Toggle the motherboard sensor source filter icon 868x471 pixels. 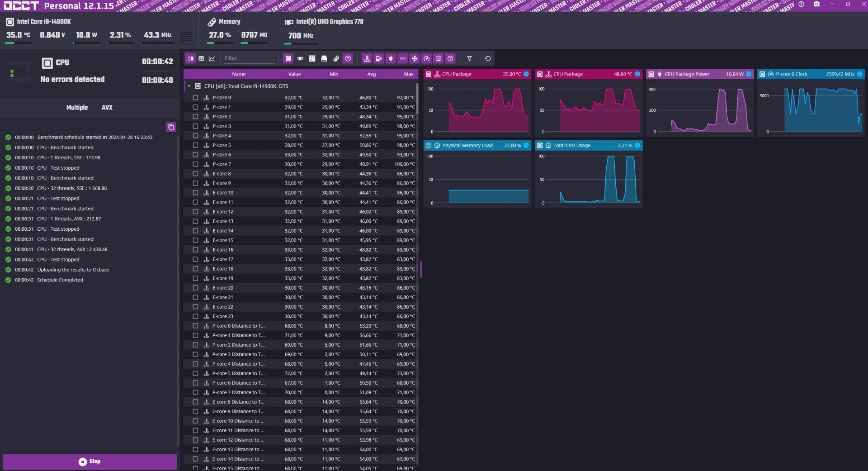(x=312, y=58)
